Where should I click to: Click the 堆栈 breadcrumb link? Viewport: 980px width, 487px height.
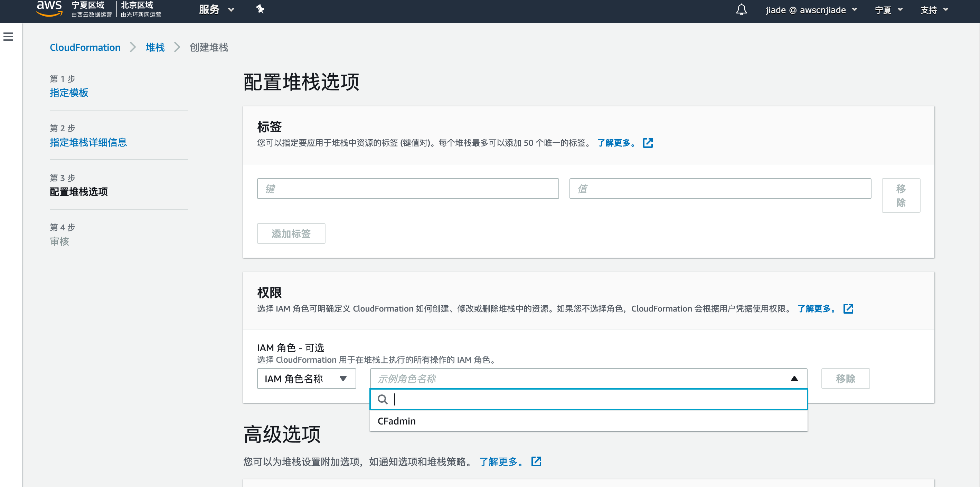click(x=155, y=47)
